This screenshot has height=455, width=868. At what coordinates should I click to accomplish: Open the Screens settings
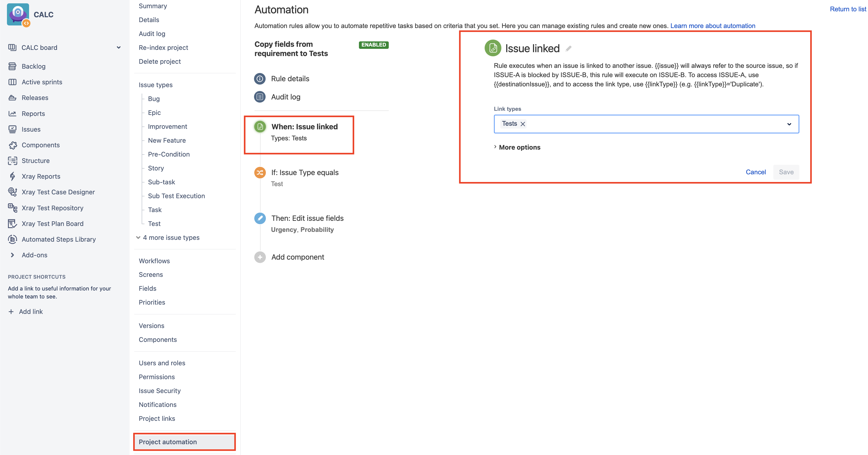pos(151,275)
